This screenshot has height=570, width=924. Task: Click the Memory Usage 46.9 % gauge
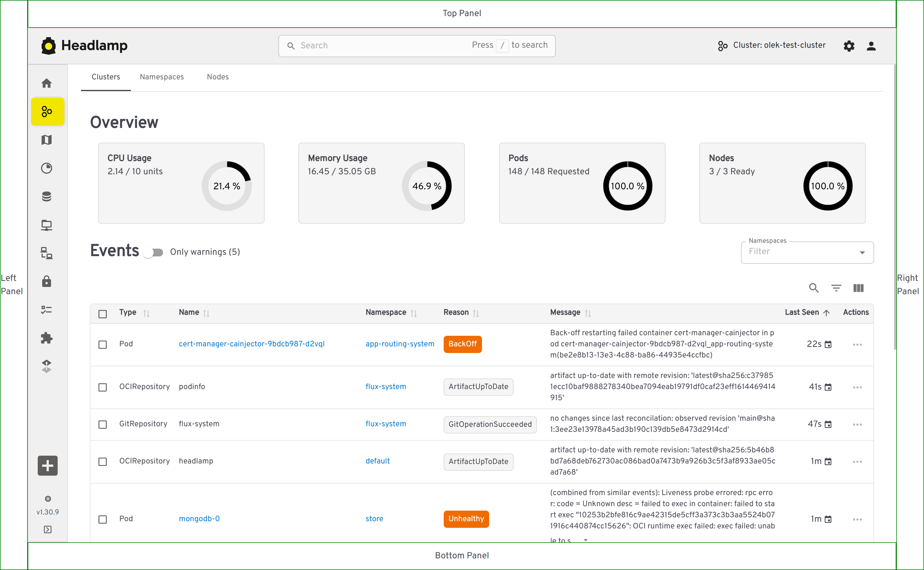427,186
